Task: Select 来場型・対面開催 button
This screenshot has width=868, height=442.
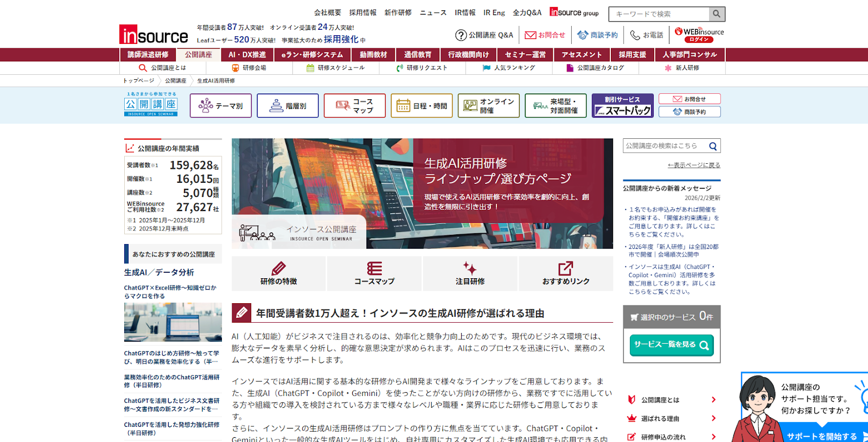Action: (556, 106)
